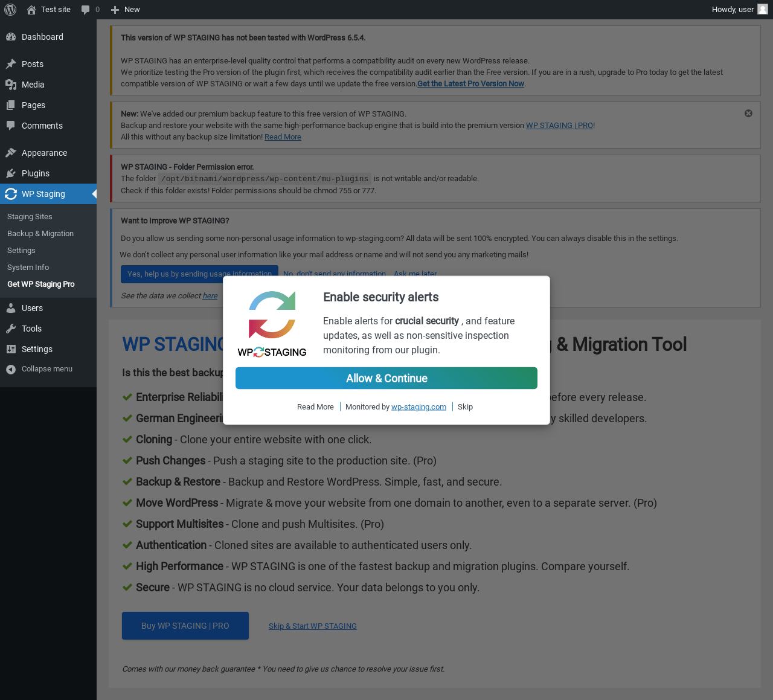773x700 pixels.
Task: Click Read More link in backup notice
Action: tap(283, 137)
